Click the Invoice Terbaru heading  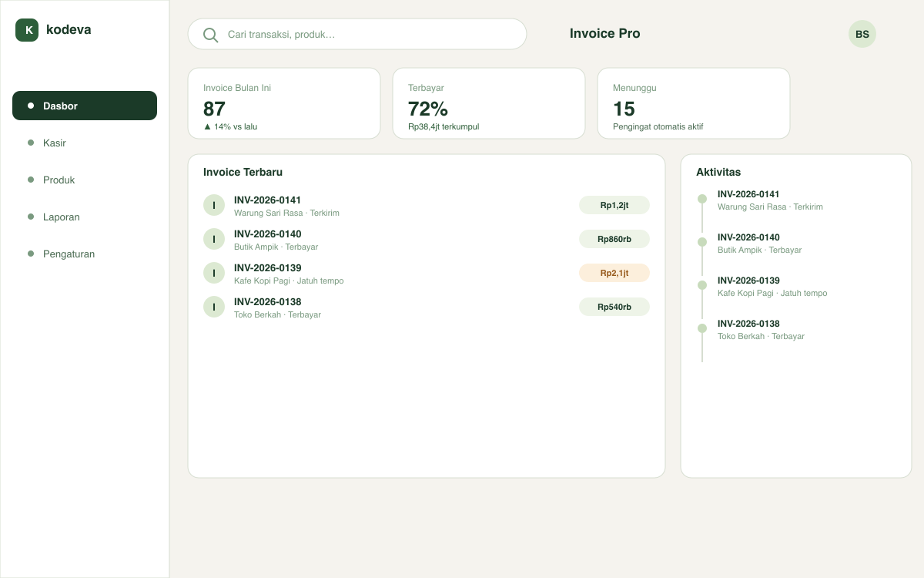point(243,172)
